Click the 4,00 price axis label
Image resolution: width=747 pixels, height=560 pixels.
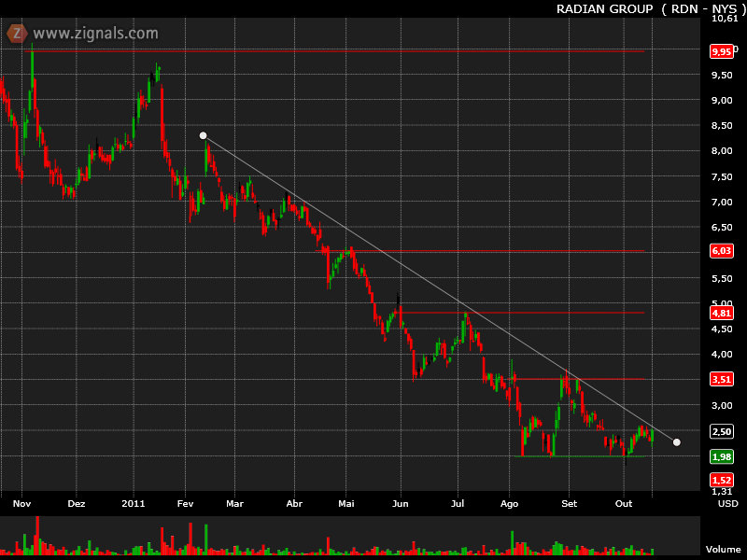pyautogui.click(x=722, y=355)
